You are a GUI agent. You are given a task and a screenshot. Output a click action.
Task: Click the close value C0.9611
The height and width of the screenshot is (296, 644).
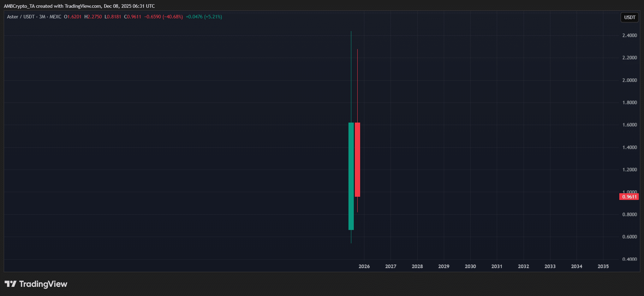[133, 17]
